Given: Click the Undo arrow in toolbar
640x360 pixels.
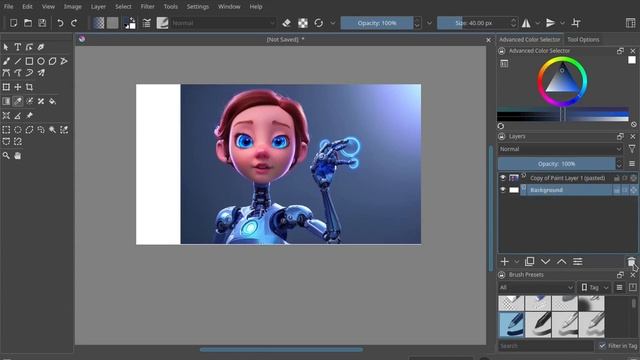Looking at the screenshot, I should tap(60, 23).
